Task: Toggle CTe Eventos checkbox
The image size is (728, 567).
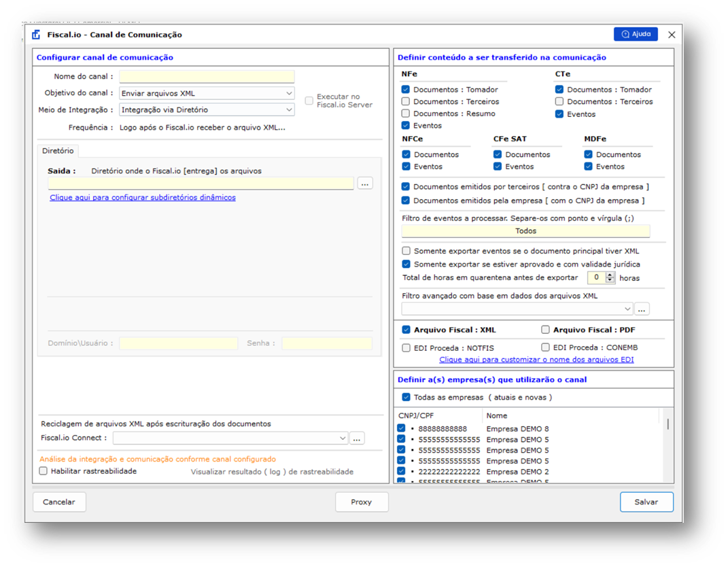Action: coord(559,114)
